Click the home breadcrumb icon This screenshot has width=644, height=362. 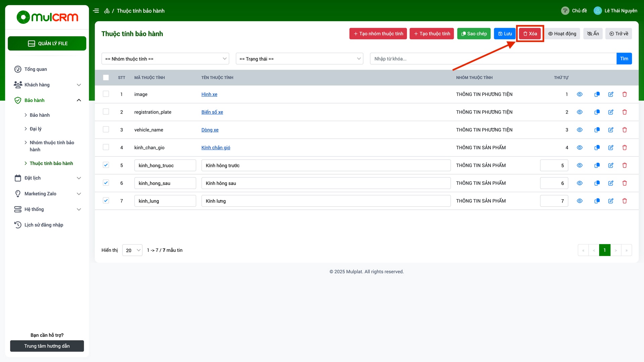tap(107, 11)
